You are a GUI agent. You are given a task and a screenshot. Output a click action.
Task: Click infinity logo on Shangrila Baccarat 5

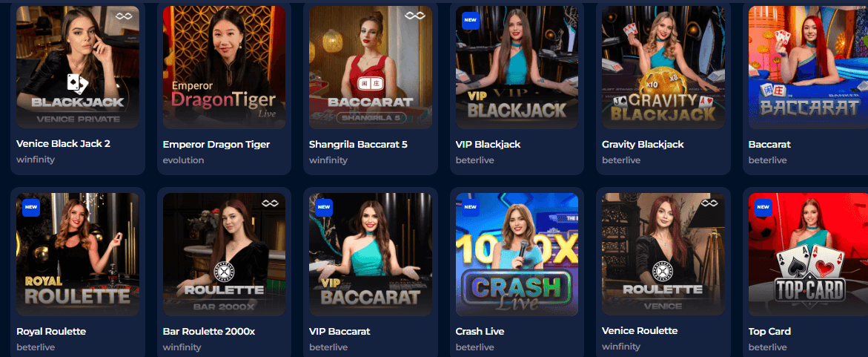414,16
